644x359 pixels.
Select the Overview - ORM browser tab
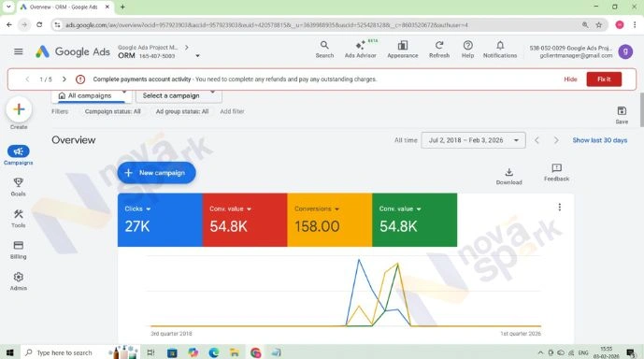(x=65, y=7)
